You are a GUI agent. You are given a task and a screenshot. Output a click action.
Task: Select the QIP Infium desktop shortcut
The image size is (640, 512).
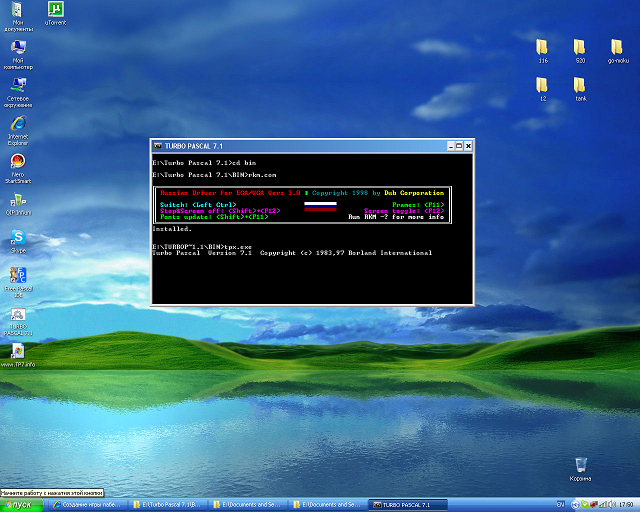pos(17,199)
